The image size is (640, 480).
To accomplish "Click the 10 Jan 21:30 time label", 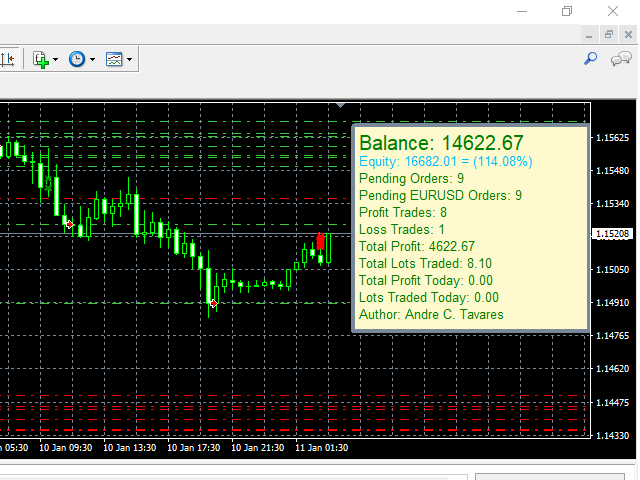I will coord(258,448).
